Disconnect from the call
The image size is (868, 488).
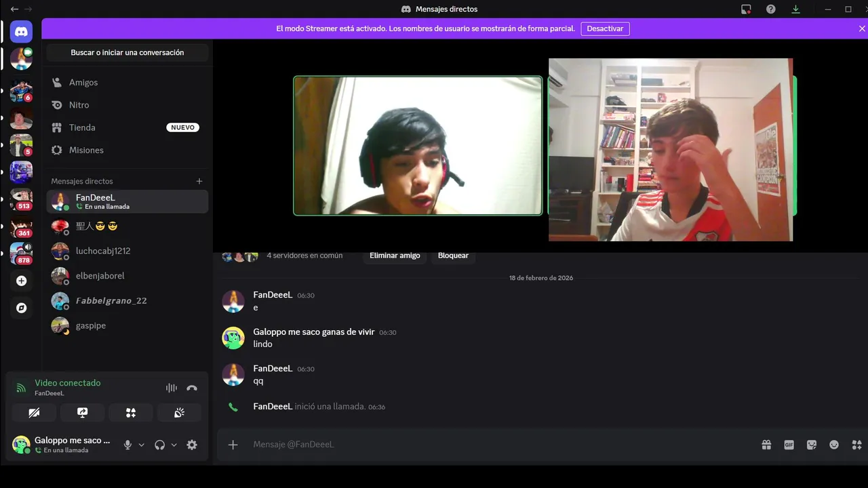tap(192, 388)
